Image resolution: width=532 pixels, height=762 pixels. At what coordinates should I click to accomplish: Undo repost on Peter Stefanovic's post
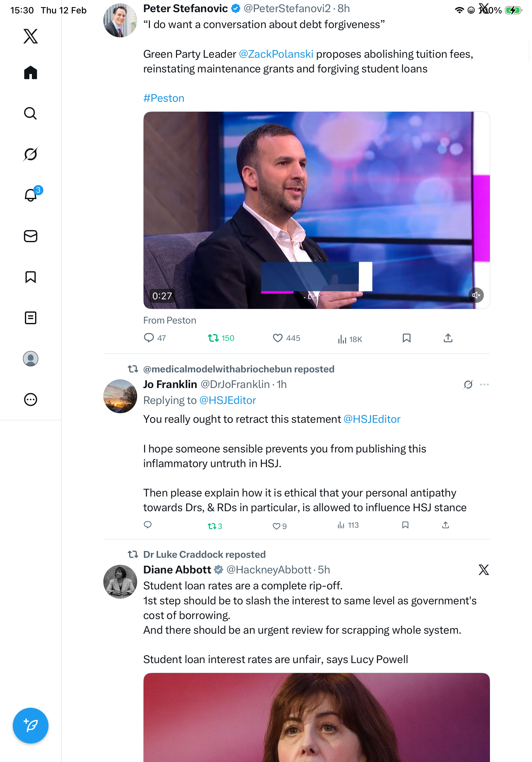[x=221, y=338]
